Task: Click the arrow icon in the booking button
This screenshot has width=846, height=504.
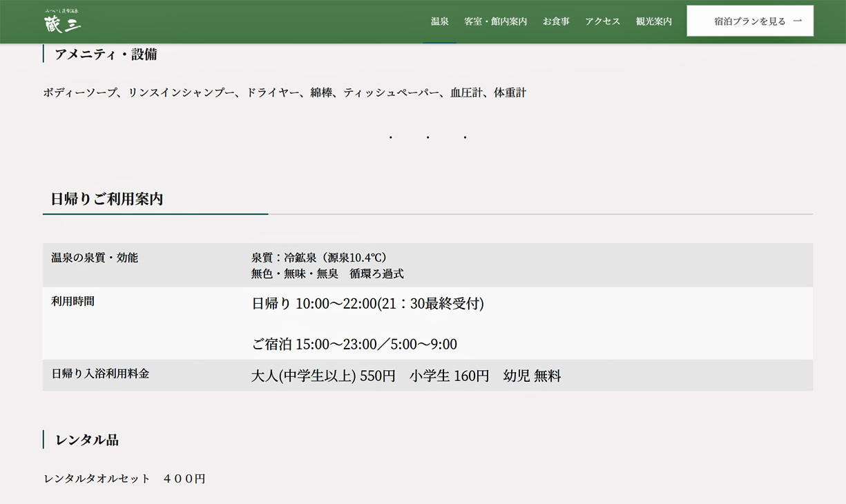Action: [x=798, y=21]
